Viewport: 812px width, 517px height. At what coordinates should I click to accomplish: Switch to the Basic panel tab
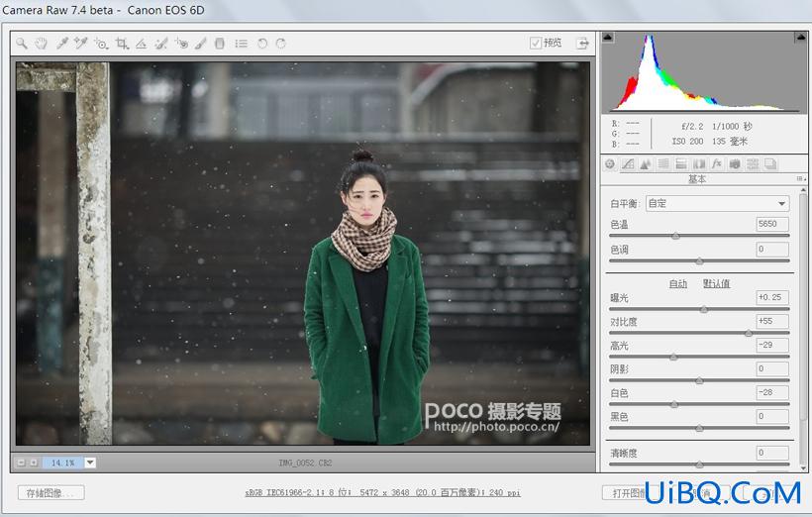pos(610,164)
